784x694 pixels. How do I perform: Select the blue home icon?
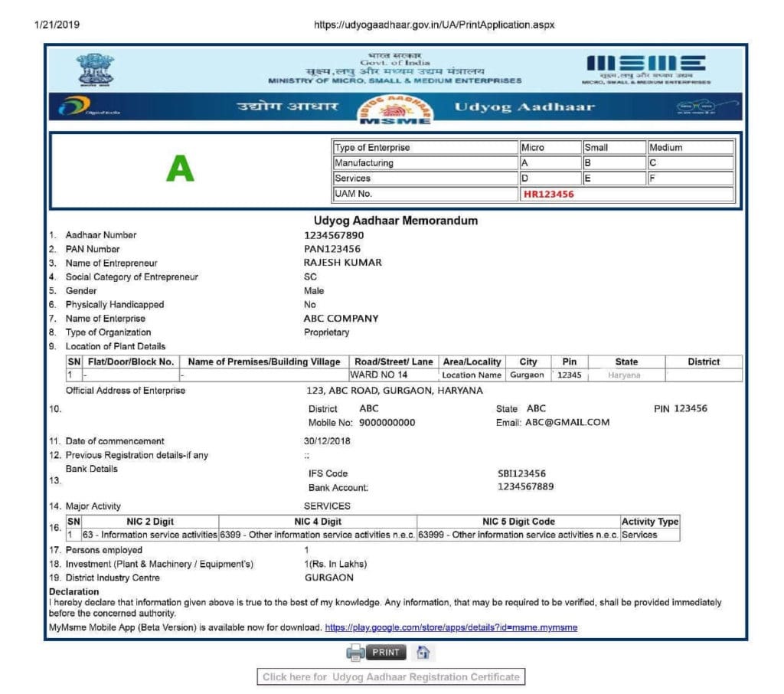pyautogui.click(x=422, y=652)
